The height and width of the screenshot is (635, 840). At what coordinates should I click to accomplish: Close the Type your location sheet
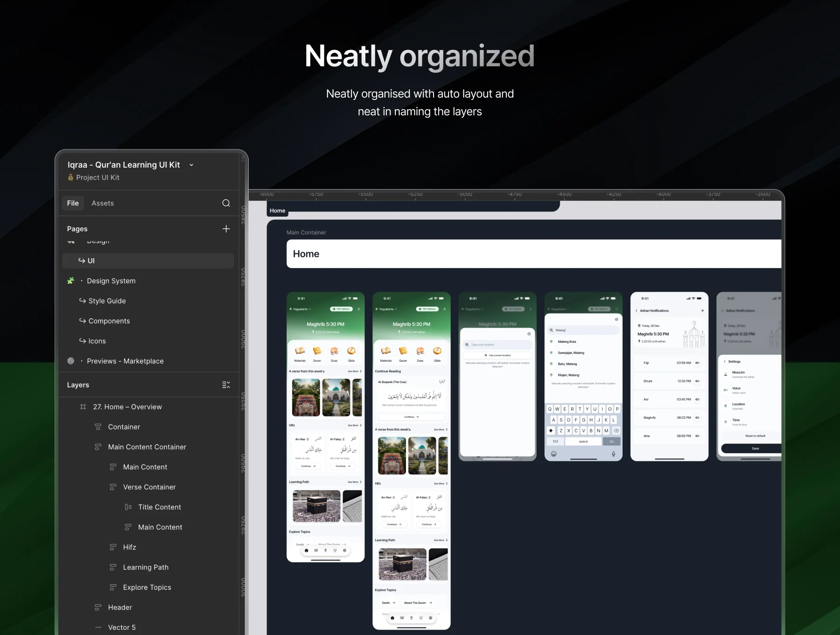[x=529, y=334]
